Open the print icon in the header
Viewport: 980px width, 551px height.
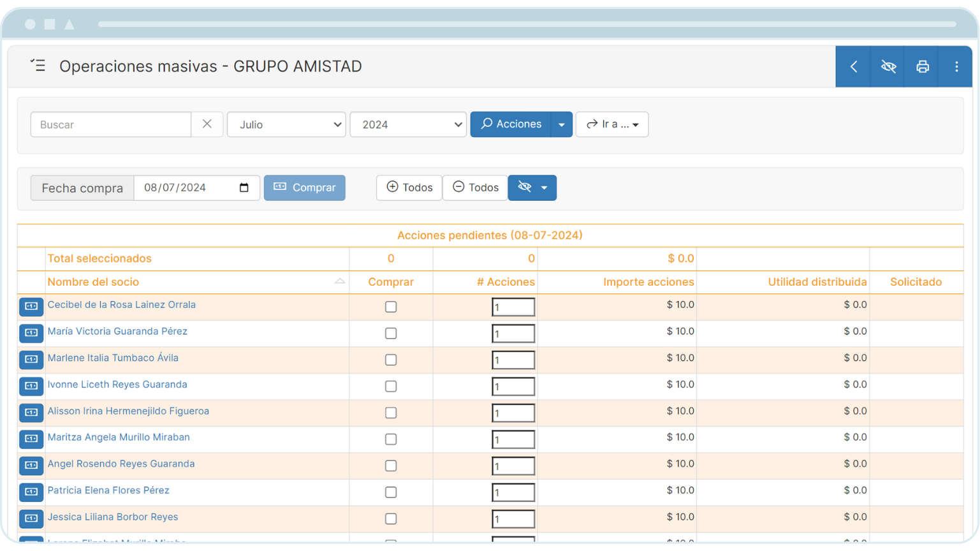[x=922, y=66]
